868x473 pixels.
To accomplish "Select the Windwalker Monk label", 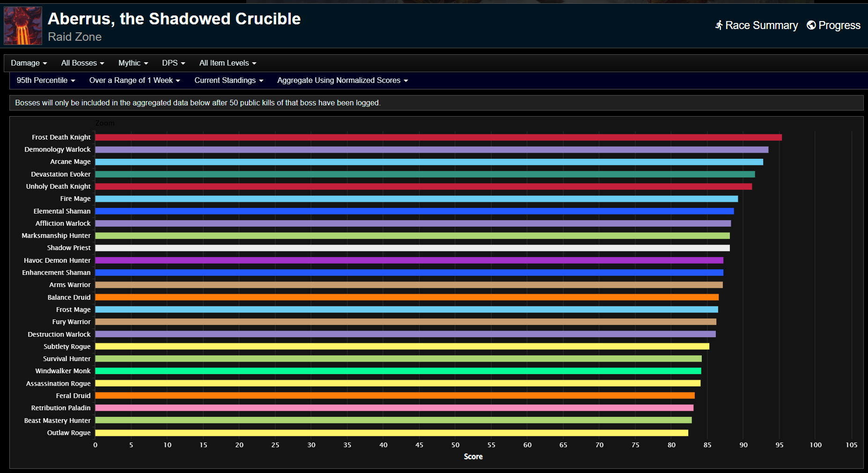I will coord(63,371).
